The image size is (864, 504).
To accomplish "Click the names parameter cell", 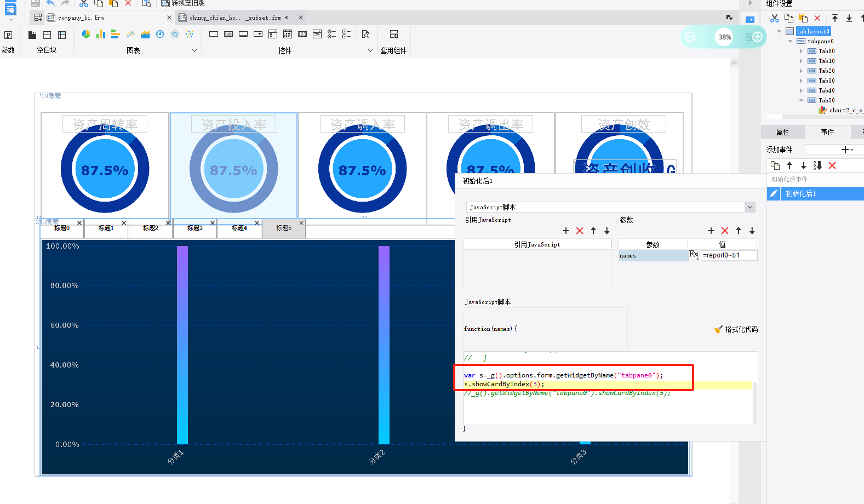I will (653, 256).
